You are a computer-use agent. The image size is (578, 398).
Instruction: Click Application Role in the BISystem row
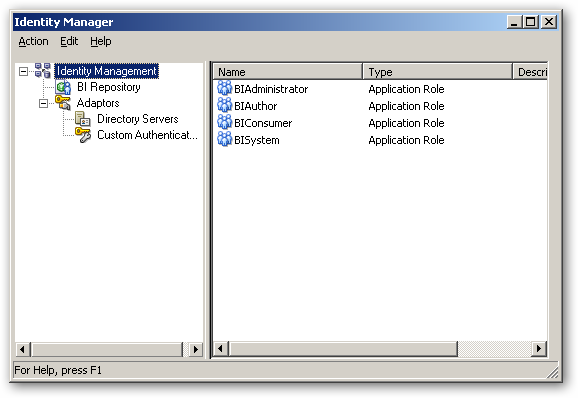click(x=406, y=140)
